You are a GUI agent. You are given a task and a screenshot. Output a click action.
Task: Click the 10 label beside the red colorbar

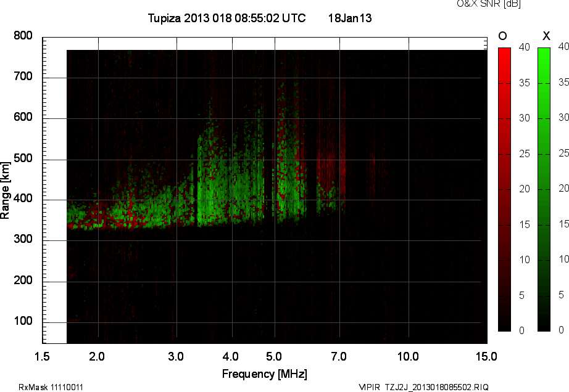525,259
